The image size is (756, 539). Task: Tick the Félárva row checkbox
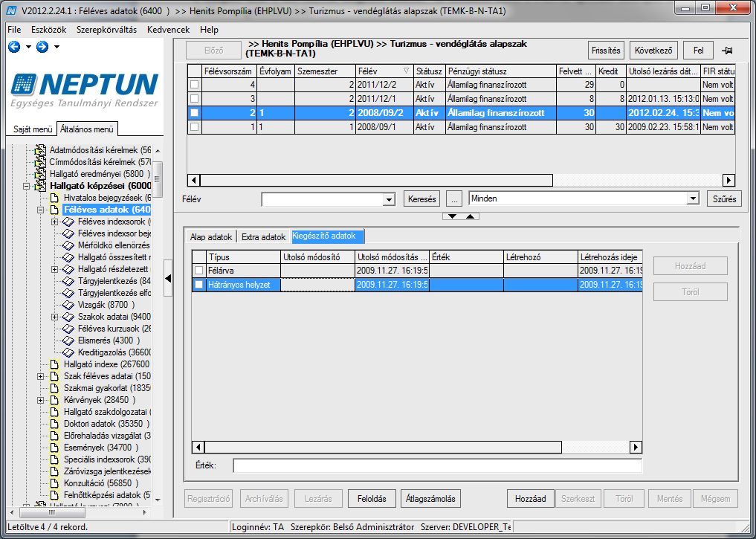198,271
